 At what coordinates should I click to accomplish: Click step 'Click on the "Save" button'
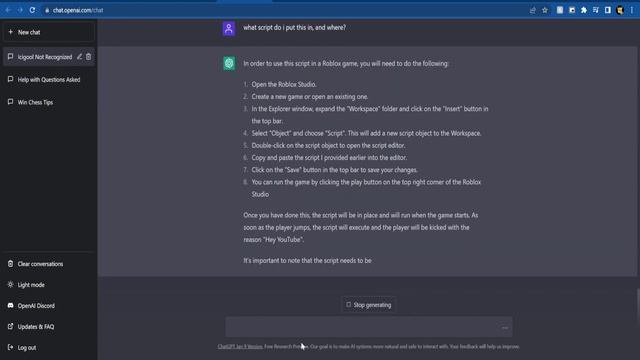pos(335,170)
